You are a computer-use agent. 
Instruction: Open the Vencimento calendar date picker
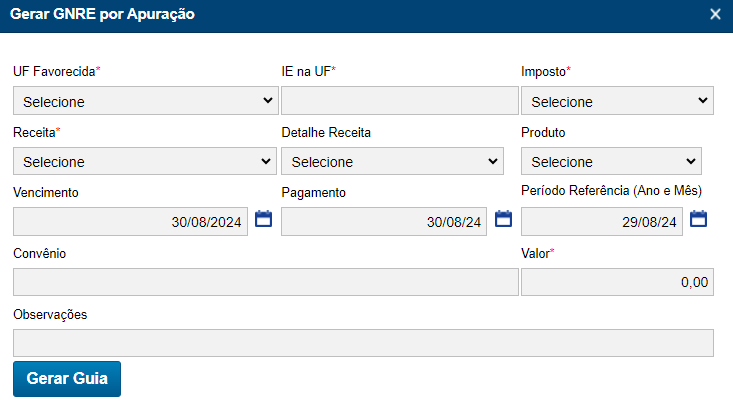tap(264, 219)
